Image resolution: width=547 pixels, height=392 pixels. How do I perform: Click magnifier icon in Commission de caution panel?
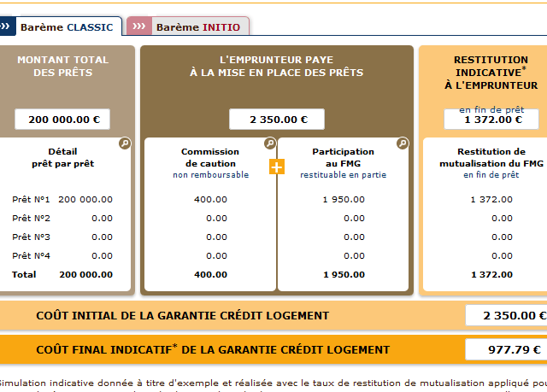tap(270, 143)
